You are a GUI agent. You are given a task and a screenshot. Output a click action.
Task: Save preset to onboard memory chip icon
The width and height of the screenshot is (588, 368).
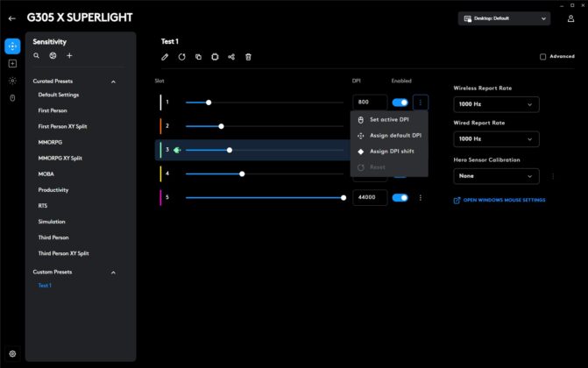coord(215,57)
